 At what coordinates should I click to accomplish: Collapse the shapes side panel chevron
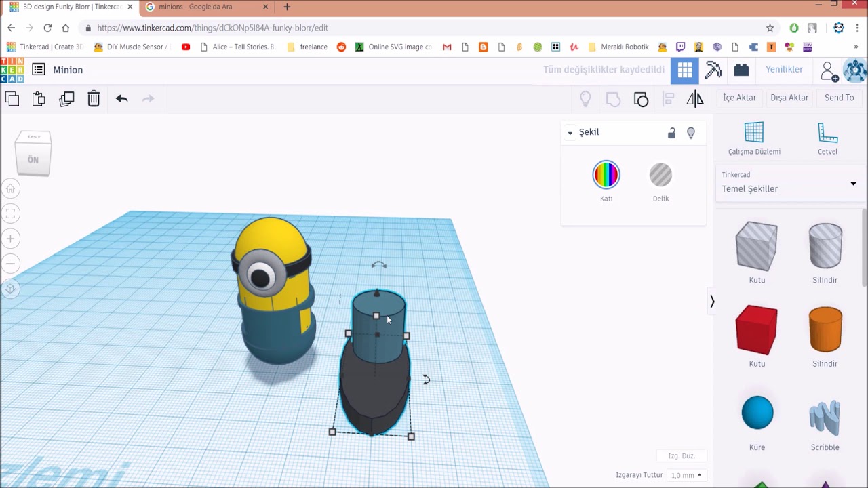click(x=712, y=302)
